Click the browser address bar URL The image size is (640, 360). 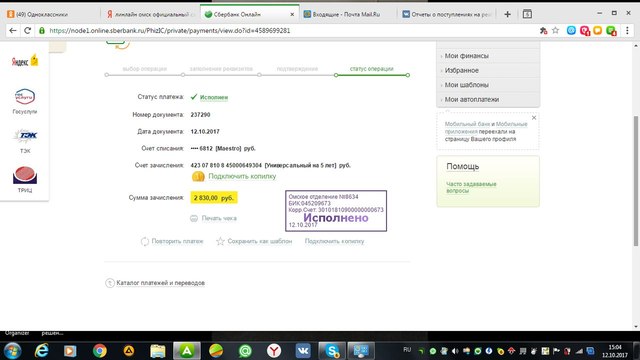(170, 31)
